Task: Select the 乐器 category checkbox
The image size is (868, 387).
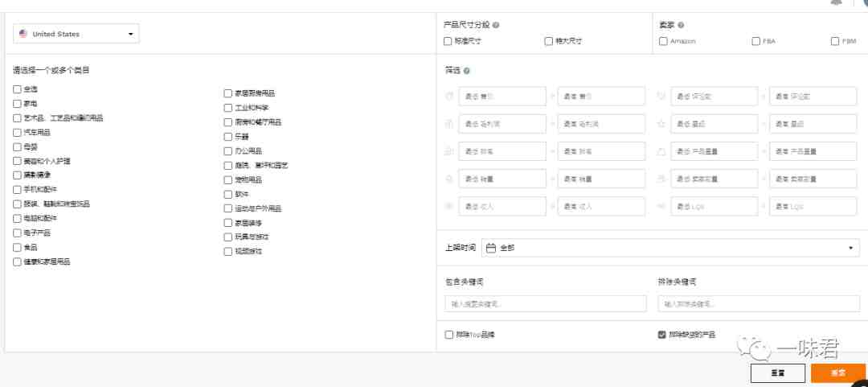Action: (228, 137)
